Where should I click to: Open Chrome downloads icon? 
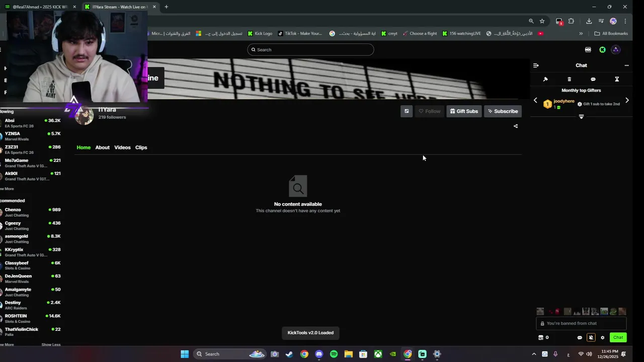pos(589,21)
